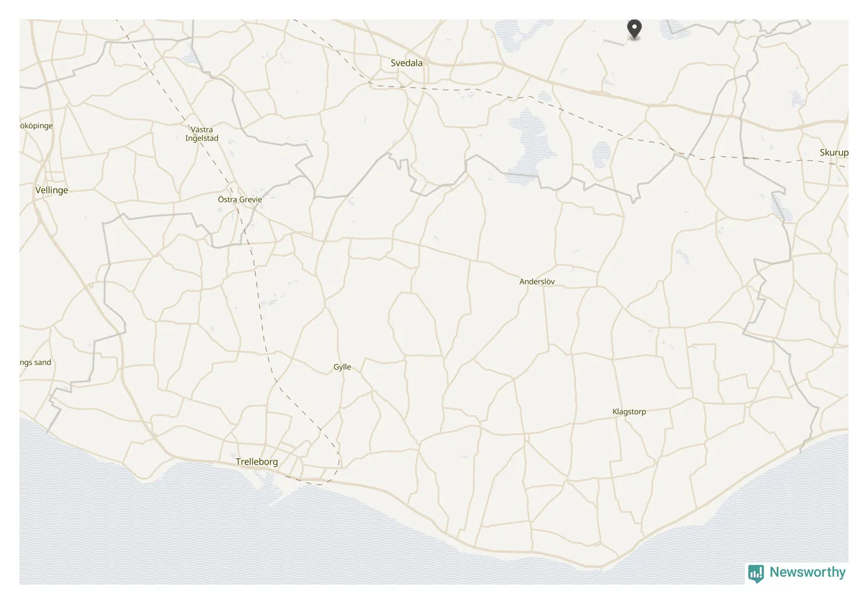Viewport: 868px width, 604px height.
Task: Open the Newsworthy brand text link
Action: point(807,572)
